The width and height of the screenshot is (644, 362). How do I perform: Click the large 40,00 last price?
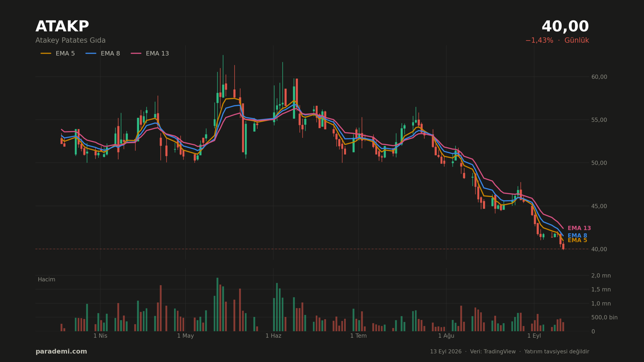pyautogui.click(x=565, y=27)
